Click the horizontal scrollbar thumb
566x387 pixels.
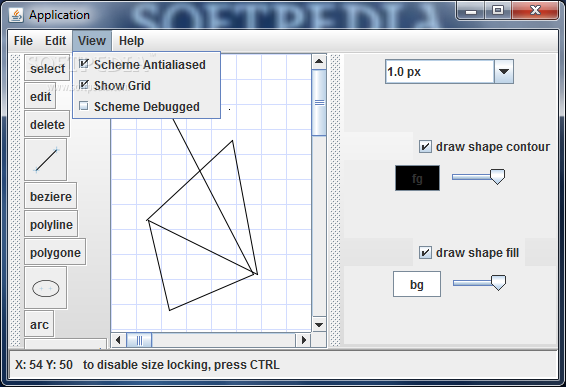(x=139, y=340)
